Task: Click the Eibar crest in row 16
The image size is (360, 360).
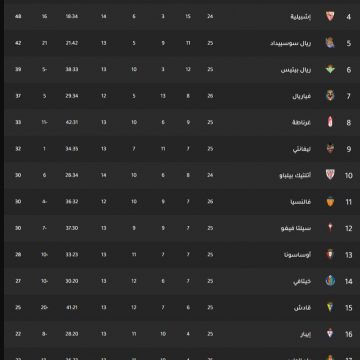Action: click(x=330, y=333)
